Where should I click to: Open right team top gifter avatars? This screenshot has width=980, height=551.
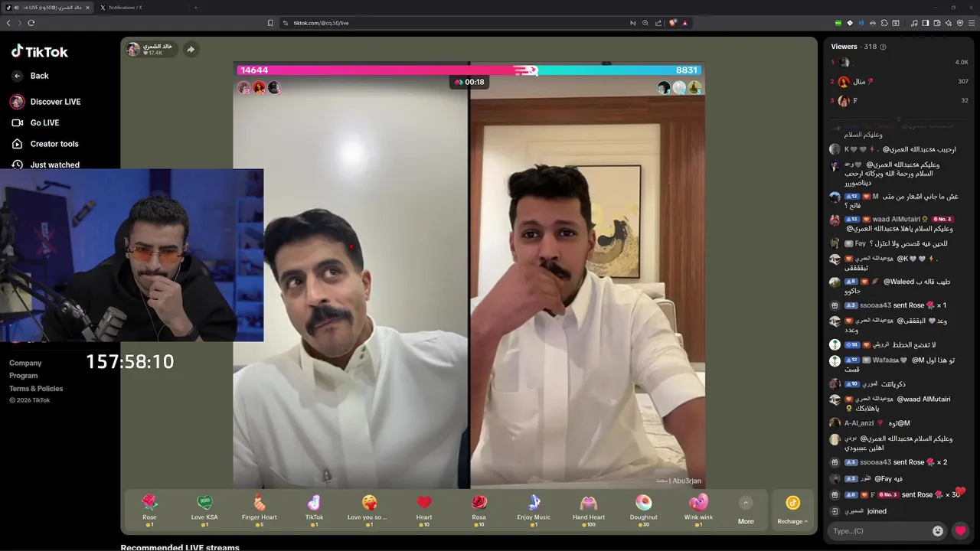pyautogui.click(x=679, y=88)
